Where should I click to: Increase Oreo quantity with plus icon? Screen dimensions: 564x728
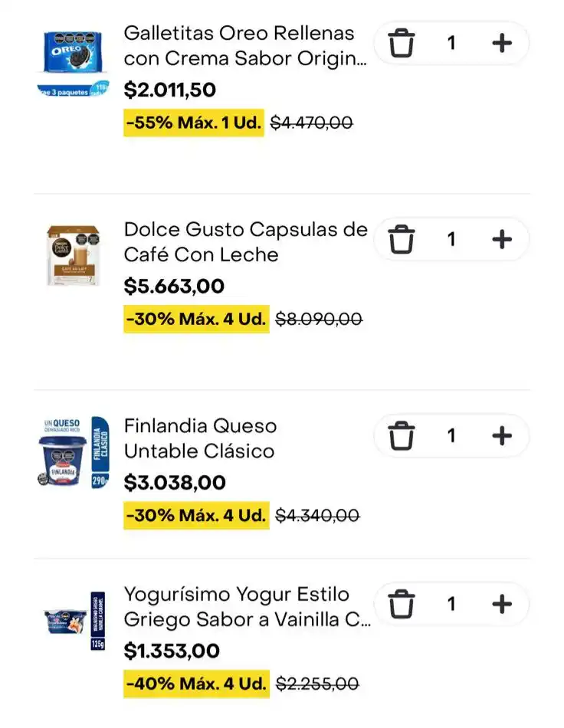point(502,43)
